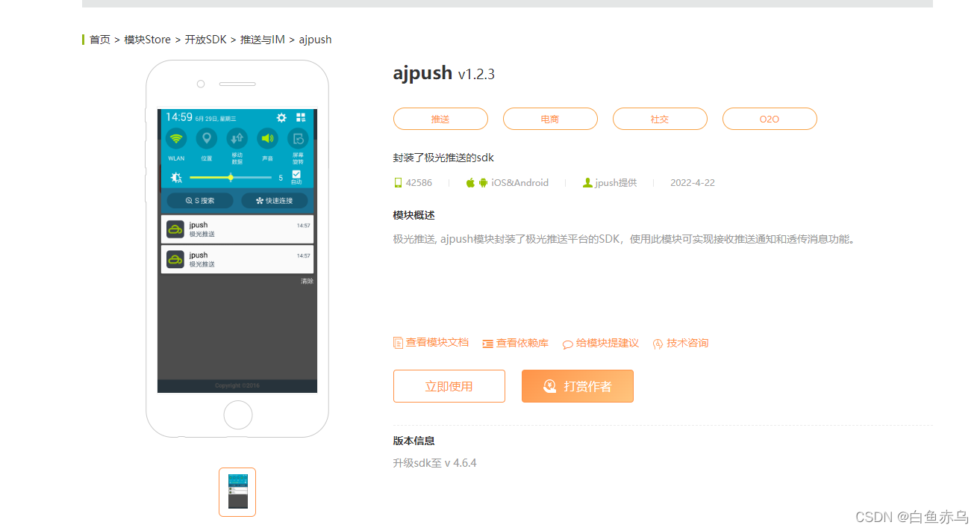Click the ajpush breadcrumb item
Viewport: 980px width, 531px height.
coord(315,40)
